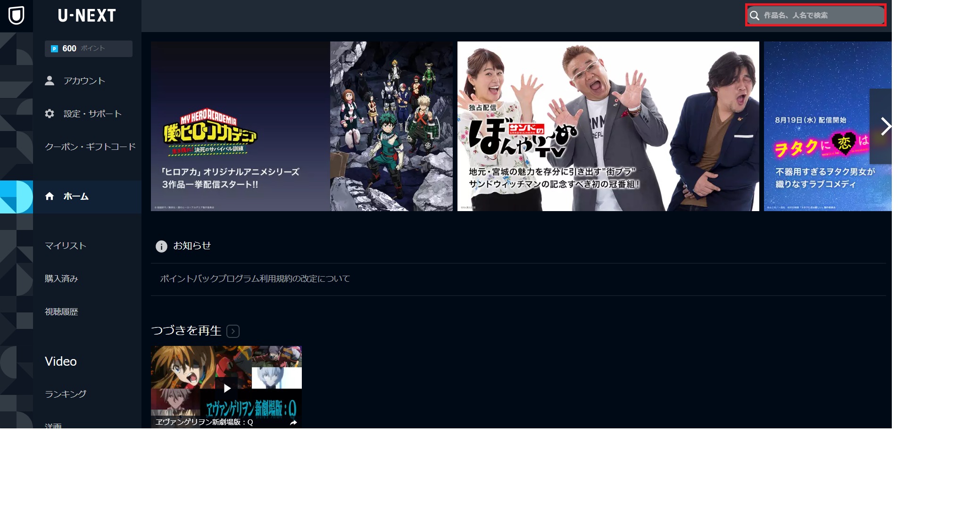Open the ぼんやり〜ぬTV banner
Image resolution: width=980 pixels, height=508 pixels.
click(608, 126)
